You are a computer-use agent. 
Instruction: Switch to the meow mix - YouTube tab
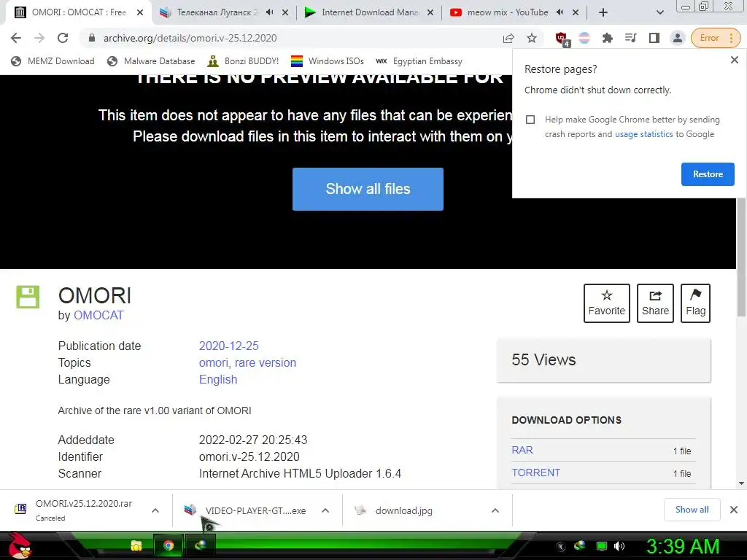click(x=514, y=12)
